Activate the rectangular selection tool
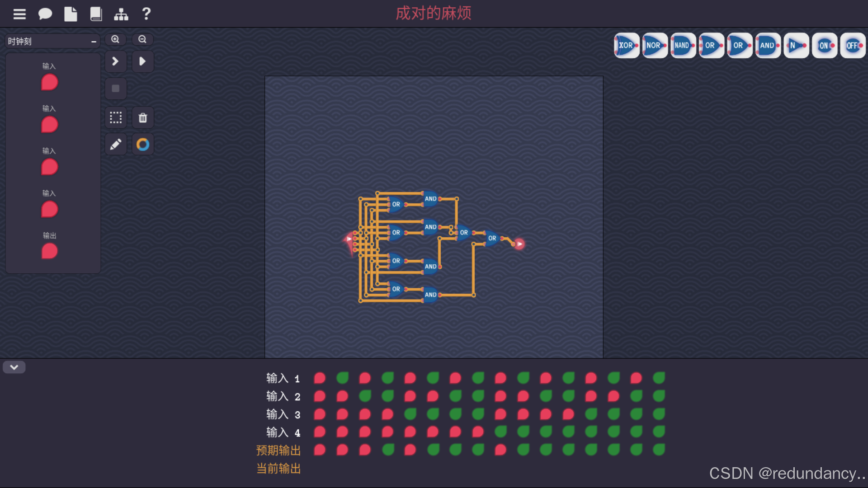 (116, 118)
